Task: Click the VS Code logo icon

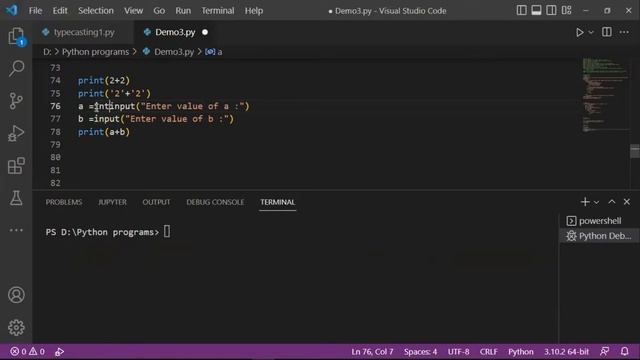Action: click(12, 10)
